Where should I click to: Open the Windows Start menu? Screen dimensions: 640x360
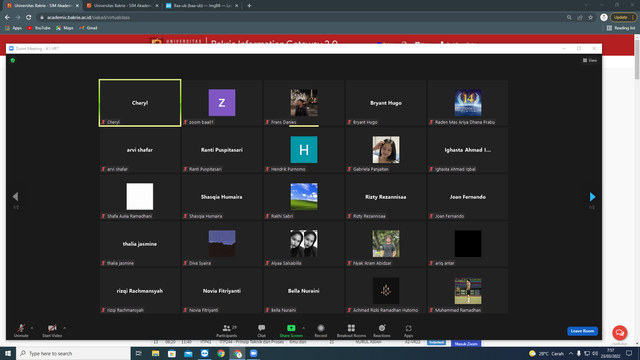point(8,353)
